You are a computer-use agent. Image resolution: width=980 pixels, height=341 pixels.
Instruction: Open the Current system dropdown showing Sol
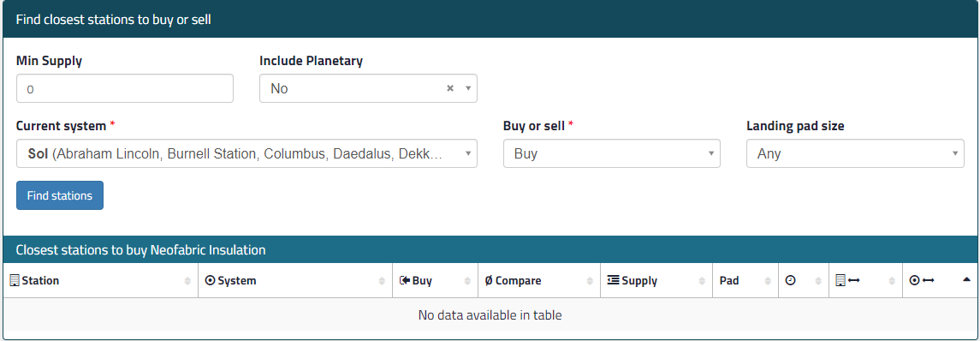[x=246, y=153]
